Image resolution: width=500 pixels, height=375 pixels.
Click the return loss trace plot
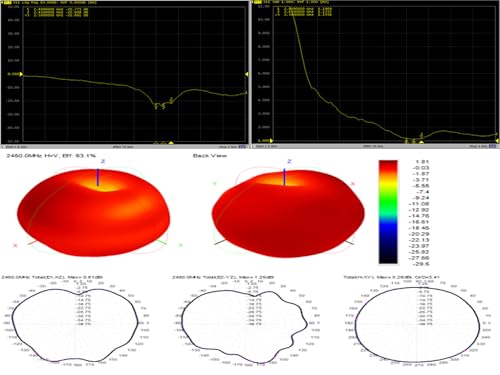134,74
